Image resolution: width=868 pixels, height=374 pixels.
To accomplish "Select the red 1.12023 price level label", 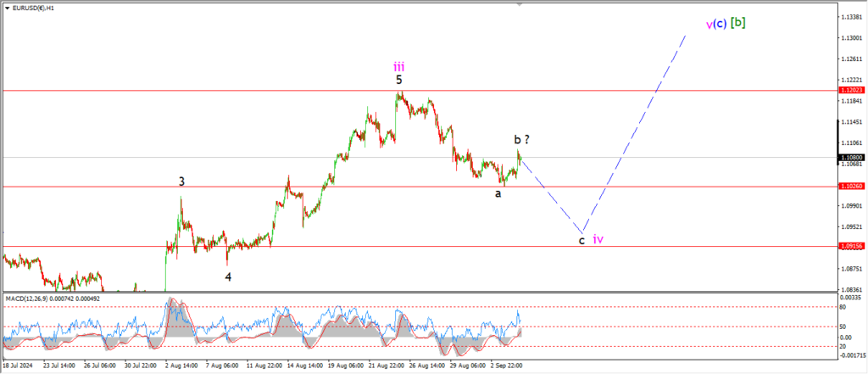I will pos(851,90).
